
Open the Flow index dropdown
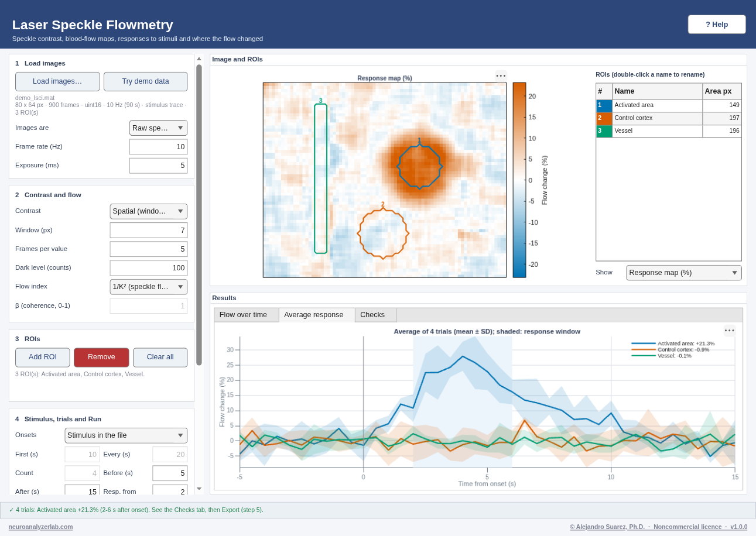click(x=149, y=287)
